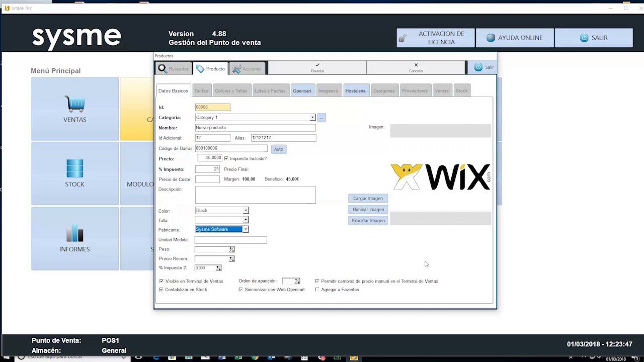
Task: Open the Ventas shopping cart tile
Action: click(x=75, y=109)
